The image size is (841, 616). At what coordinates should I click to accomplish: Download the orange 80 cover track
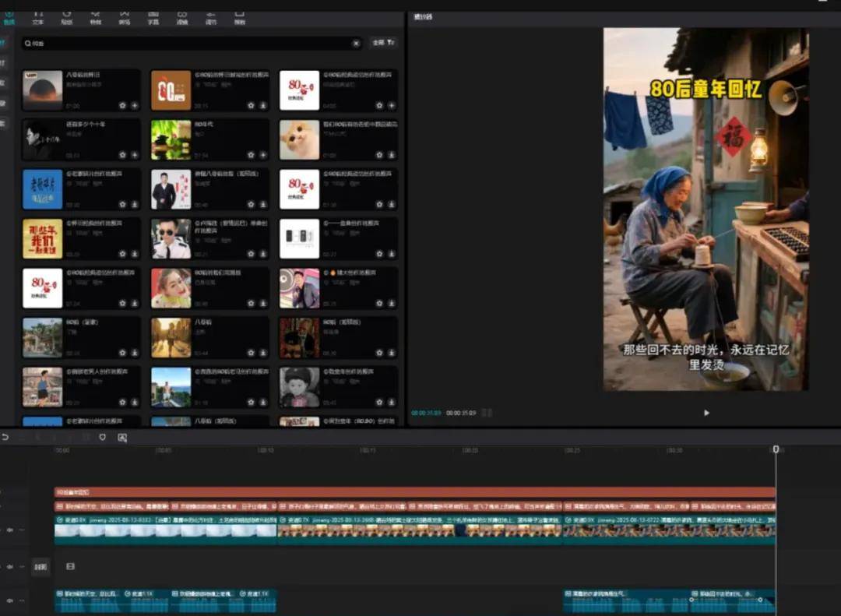pyautogui.click(x=262, y=105)
